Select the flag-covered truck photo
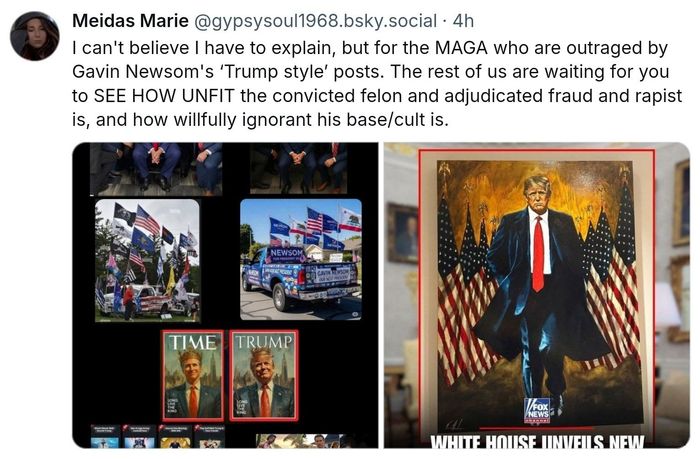Screen dimensions: 700x459 (x=147, y=261)
